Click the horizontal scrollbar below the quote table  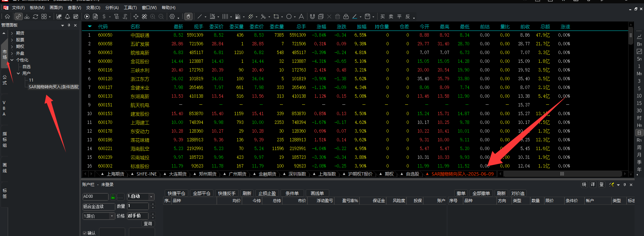tap(562, 174)
